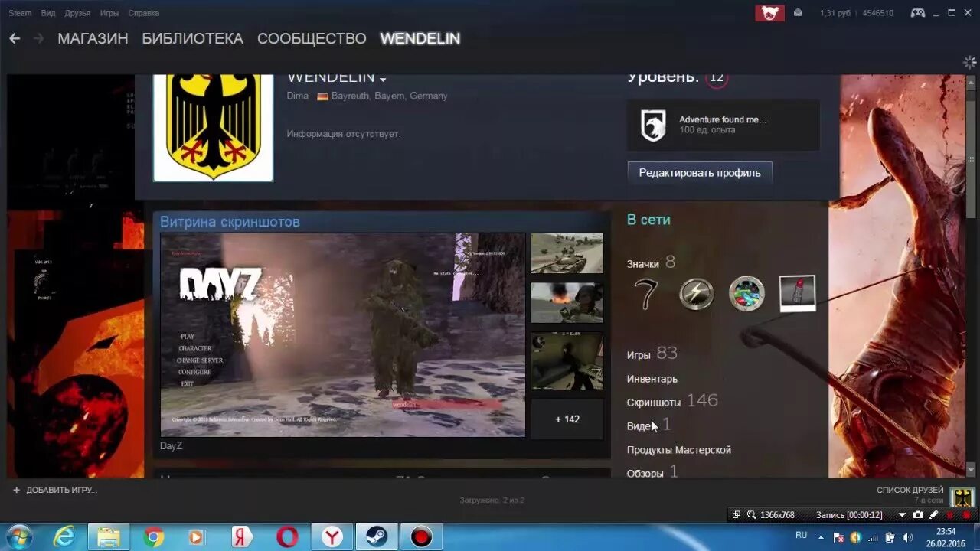The image size is (980, 551).
Task: Click the back navigation arrow
Action: pos(15,38)
